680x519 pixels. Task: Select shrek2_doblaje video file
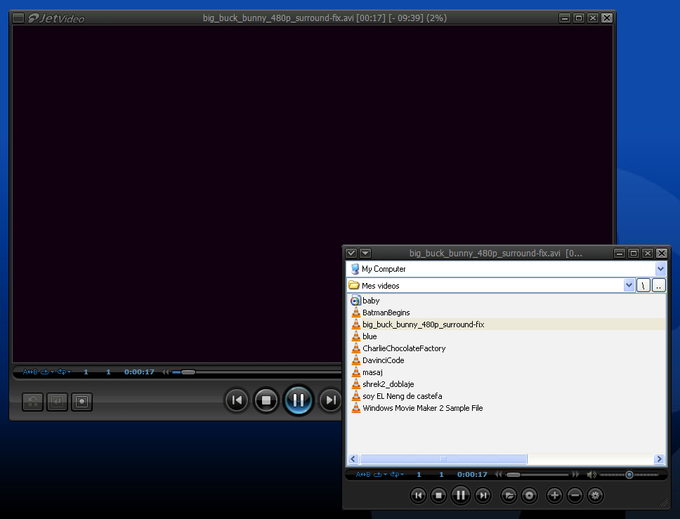point(388,384)
